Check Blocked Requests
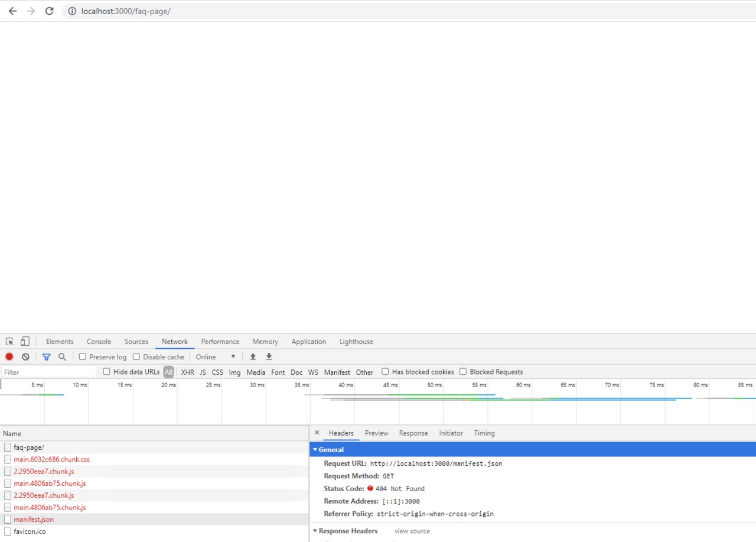 pos(463,372)
